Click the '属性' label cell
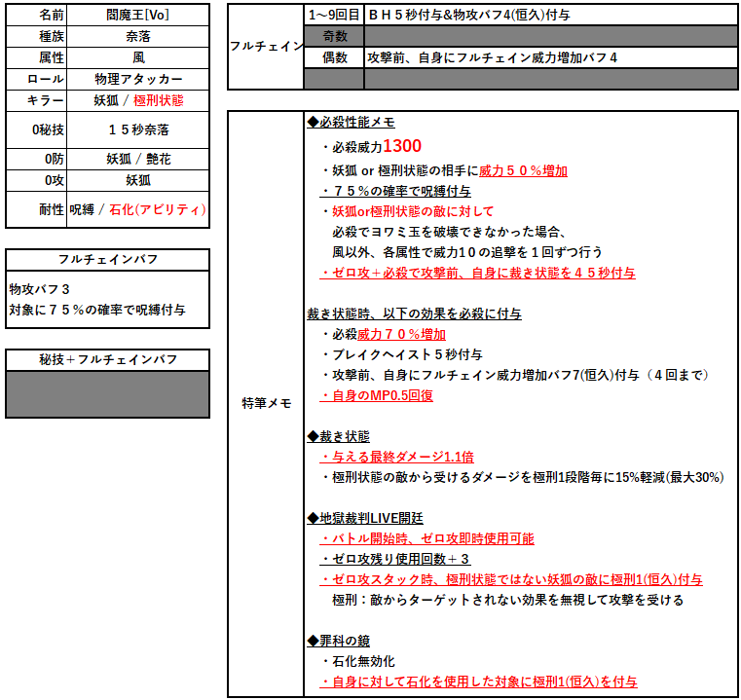 [36, 57]
